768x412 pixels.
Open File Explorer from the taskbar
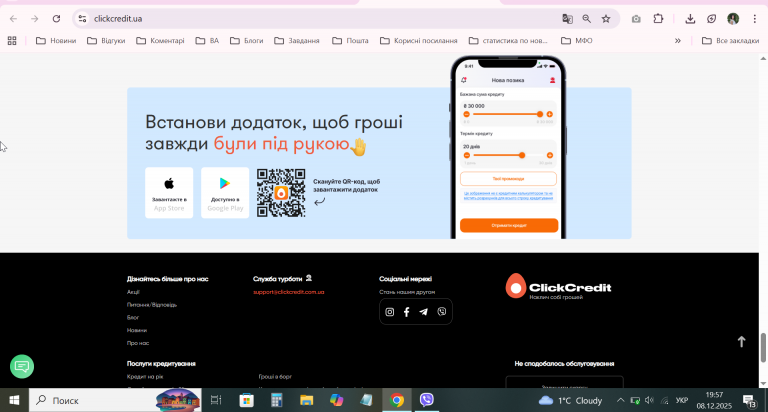[307, 400]
